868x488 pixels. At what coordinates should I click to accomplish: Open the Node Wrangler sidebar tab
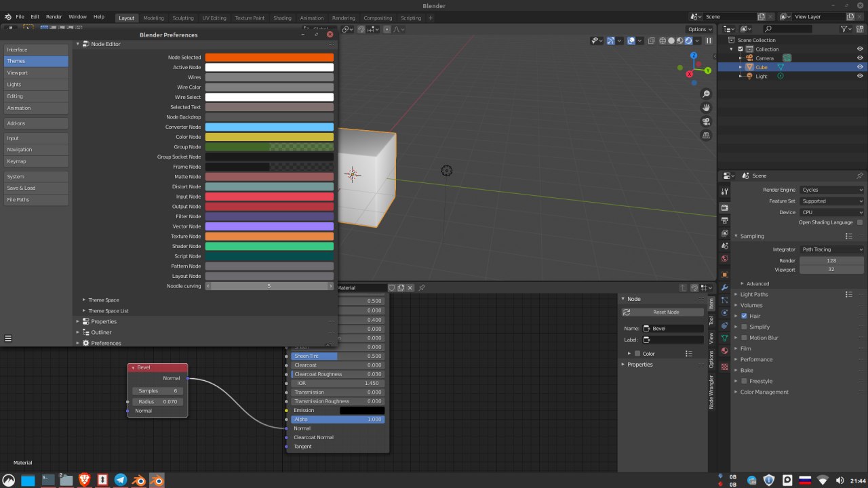711,392
